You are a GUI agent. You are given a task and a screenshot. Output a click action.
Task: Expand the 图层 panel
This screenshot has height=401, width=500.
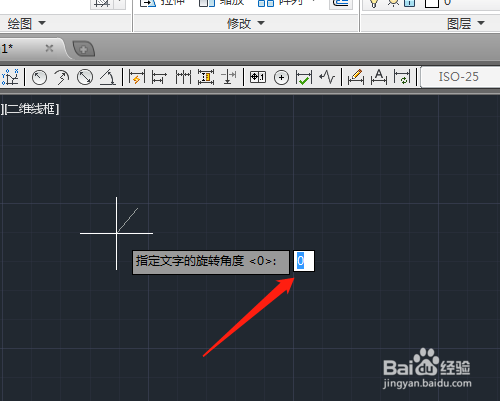tap(465, 23)
